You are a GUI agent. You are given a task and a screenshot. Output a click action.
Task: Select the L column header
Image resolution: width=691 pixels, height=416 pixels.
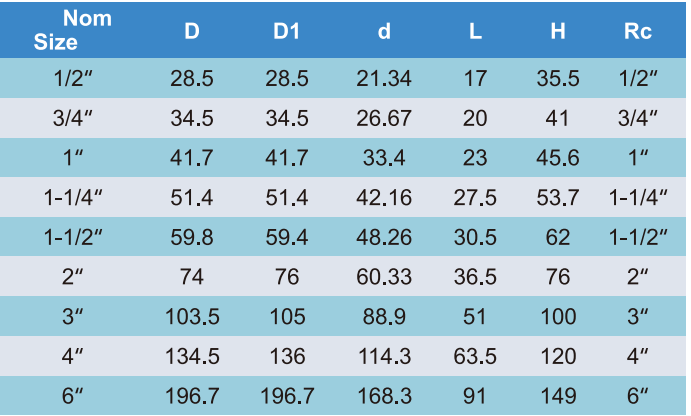(x=475, y=31)
